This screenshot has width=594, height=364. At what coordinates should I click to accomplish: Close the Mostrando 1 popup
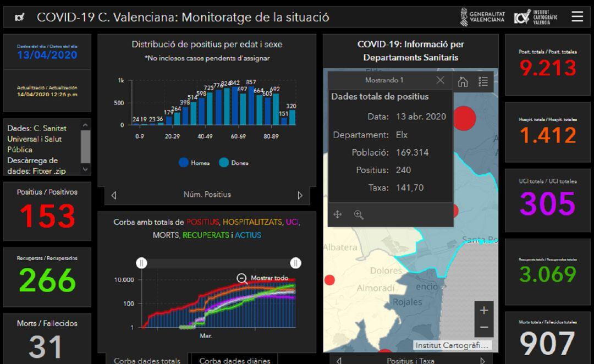point(440,80)
